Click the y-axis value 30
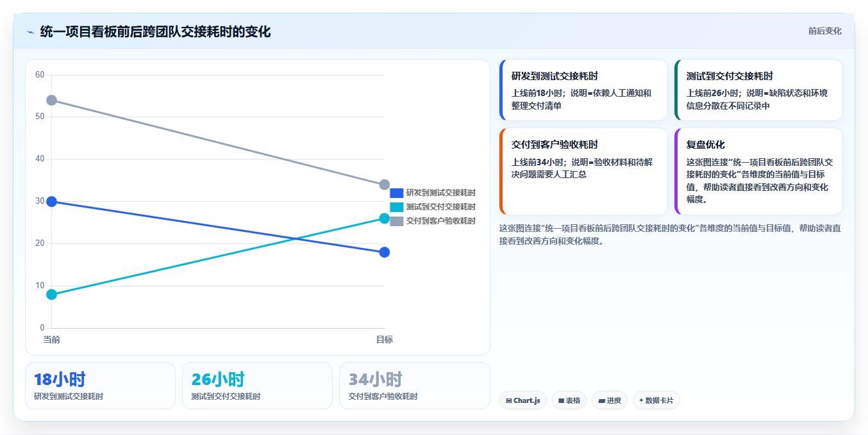This screenshot has height=435, width=868. (x=40, y=201)
